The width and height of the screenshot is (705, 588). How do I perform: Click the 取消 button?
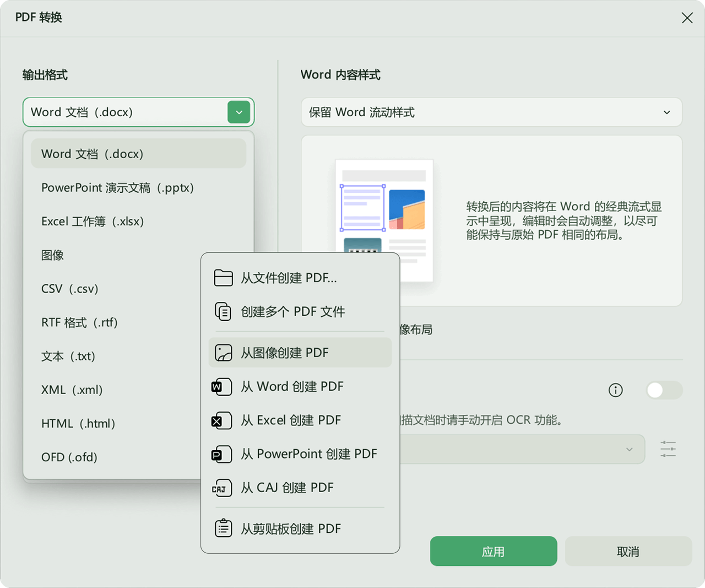[x=628, y=551]
